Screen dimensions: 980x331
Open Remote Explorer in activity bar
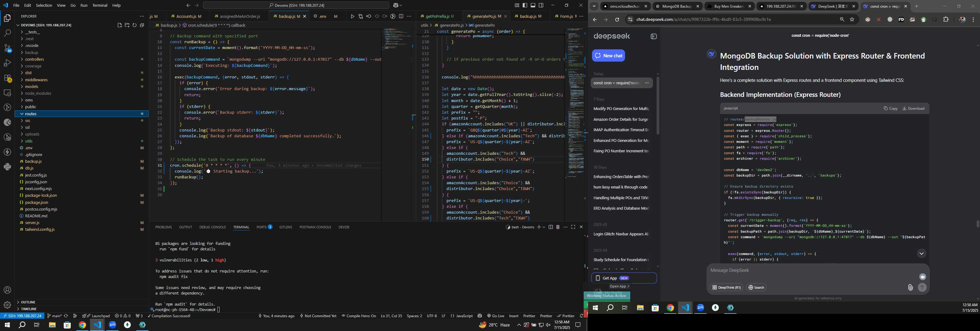click(x=7, y=93)
